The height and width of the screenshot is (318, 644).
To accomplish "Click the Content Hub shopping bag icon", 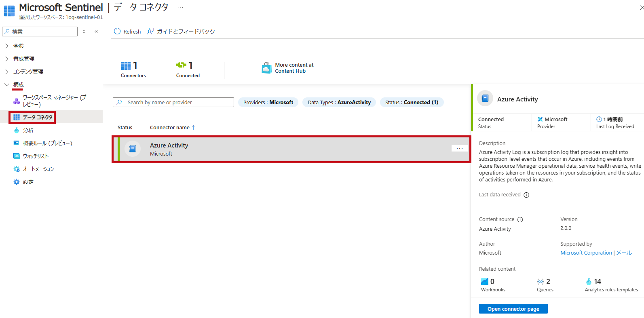I will click(266, 68).
